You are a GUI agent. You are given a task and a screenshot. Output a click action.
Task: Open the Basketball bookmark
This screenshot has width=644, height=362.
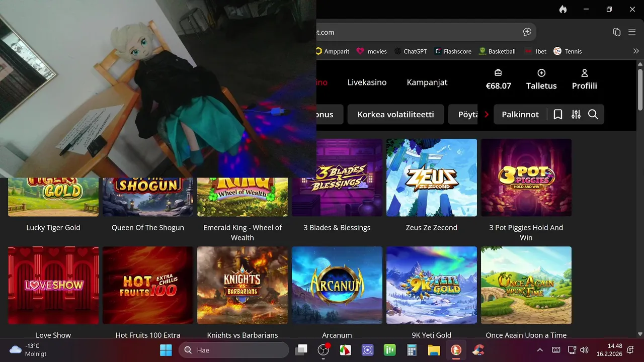pyautogui.click(x=497, y=51)
